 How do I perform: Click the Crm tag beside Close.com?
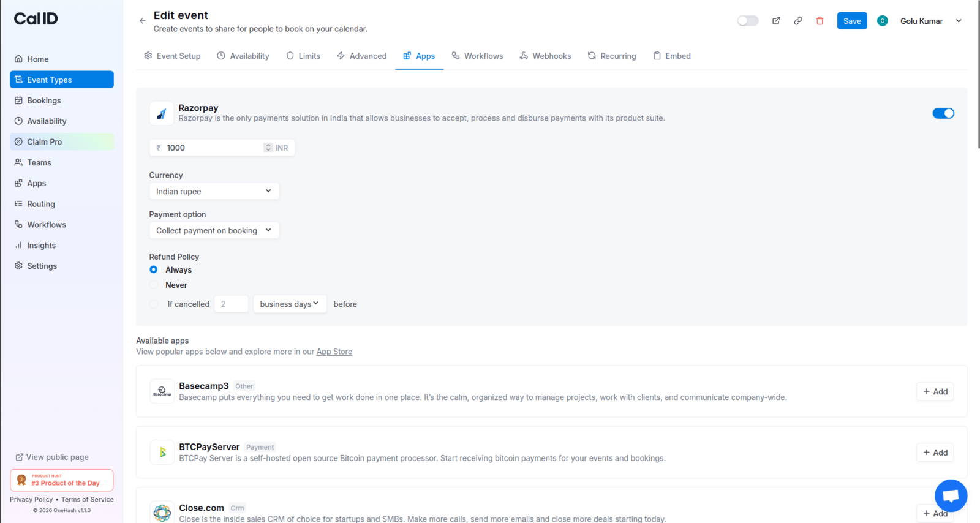238,508
